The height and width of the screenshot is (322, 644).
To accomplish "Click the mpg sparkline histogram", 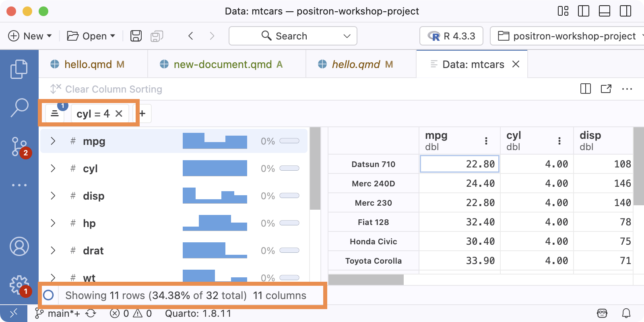I will (215, 141).
